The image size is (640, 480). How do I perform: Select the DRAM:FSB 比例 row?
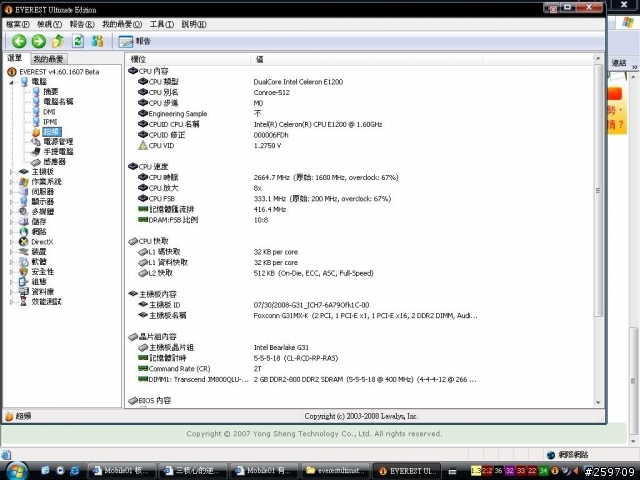(x=360, y=220)
